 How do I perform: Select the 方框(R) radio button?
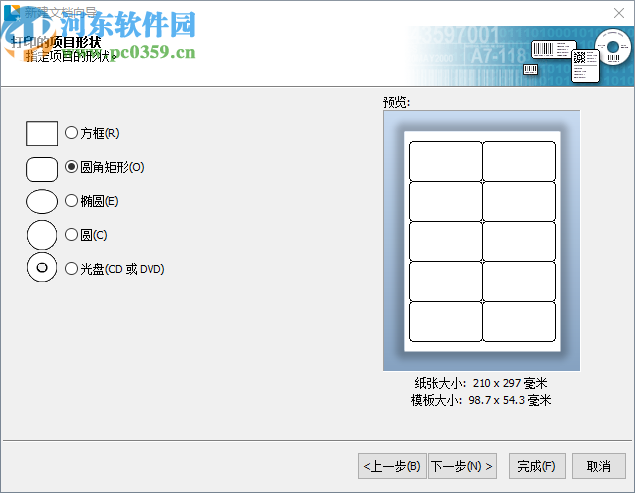coord(92,133)
